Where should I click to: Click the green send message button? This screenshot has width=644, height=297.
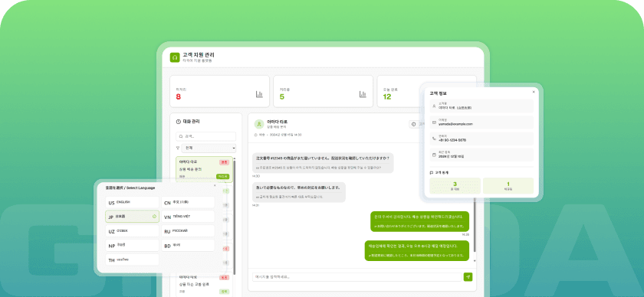click(468, 277)
